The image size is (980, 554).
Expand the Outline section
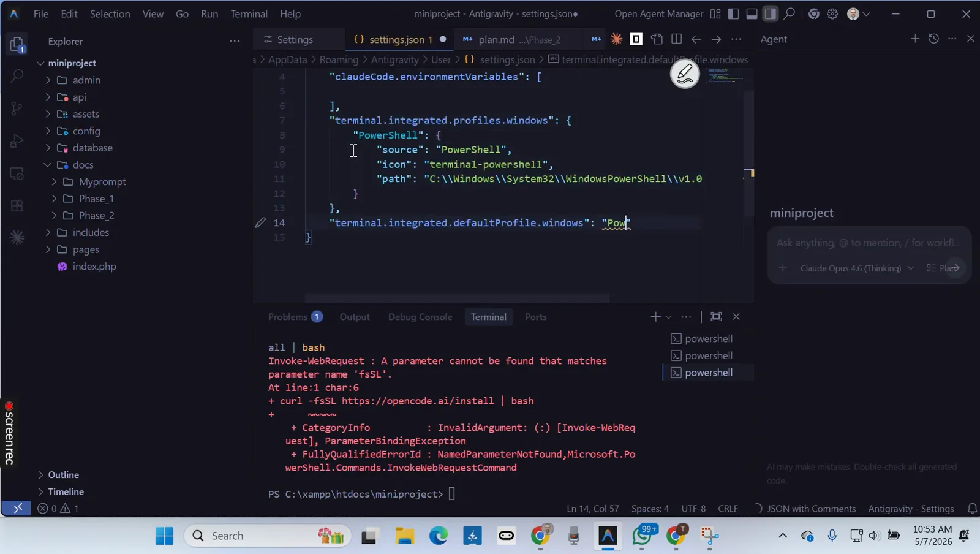pyautogui.click(x=63, y=475)
